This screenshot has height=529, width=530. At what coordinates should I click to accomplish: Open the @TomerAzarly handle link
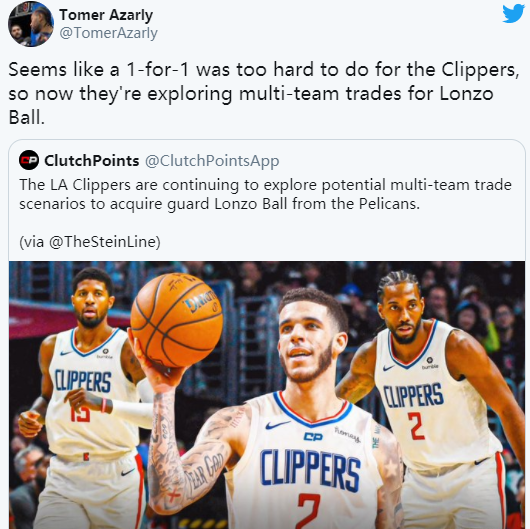pyautogui.click(x=108, y=33)
